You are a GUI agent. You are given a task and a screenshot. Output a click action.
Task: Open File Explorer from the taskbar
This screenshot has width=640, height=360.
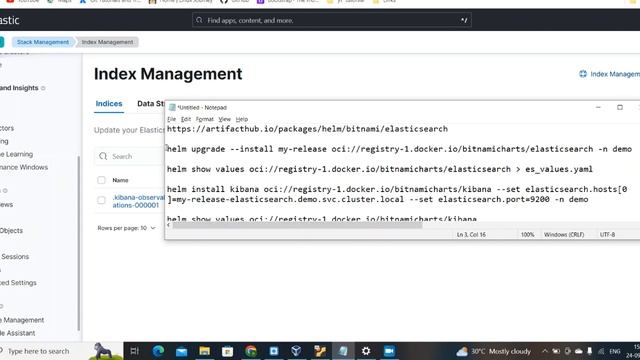pyautogui.click(x=204, y=351)
